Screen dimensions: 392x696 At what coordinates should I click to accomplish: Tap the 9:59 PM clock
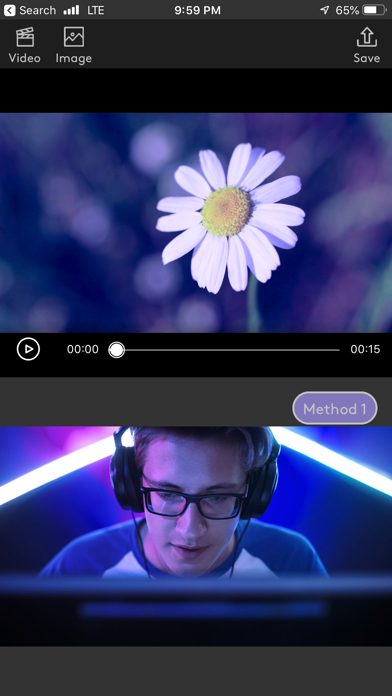click(x=197, y=10)
